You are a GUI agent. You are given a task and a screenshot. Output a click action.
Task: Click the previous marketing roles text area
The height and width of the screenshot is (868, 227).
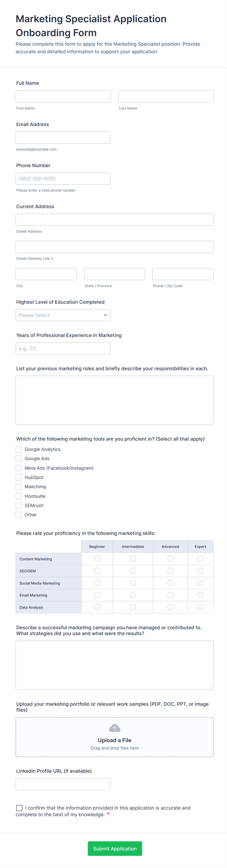pos(114,400)
